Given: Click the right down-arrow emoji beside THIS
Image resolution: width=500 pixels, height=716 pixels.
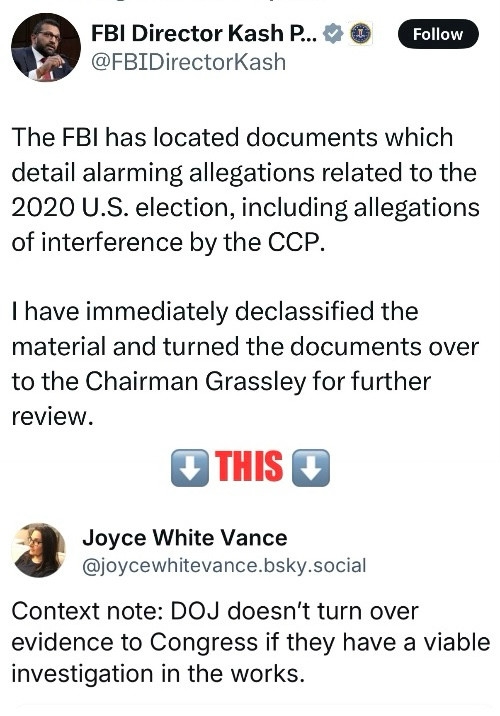Looking at the screenshot, I should click(311, 468).
